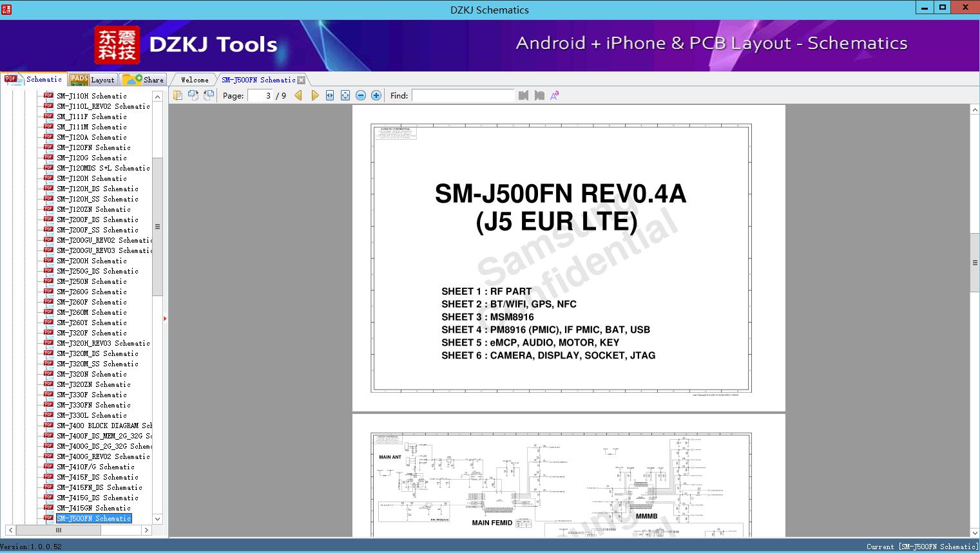The width and height of the screenshot is (980, 553).
Task: Click the Find search box
Action: coord(463,95)
